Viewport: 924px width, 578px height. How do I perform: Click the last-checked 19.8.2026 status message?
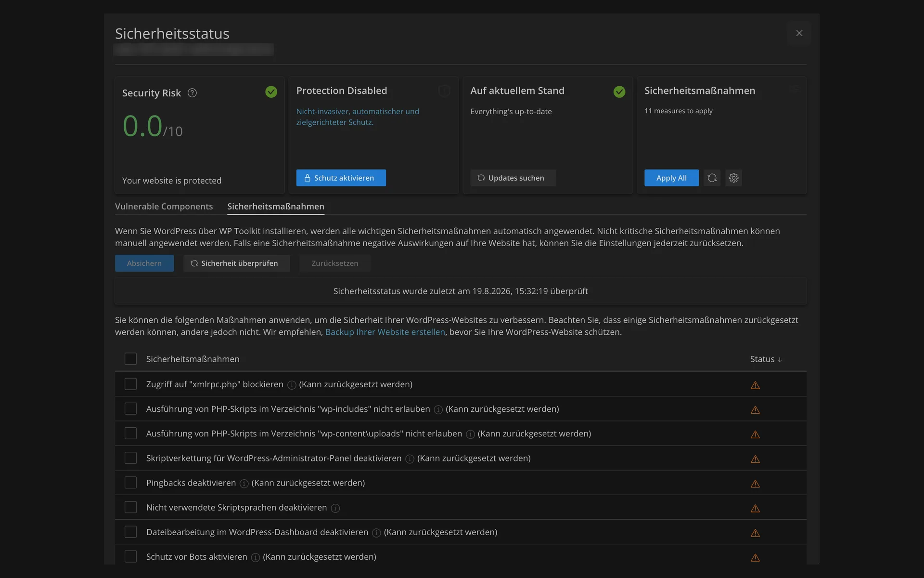tap(461, 291)
